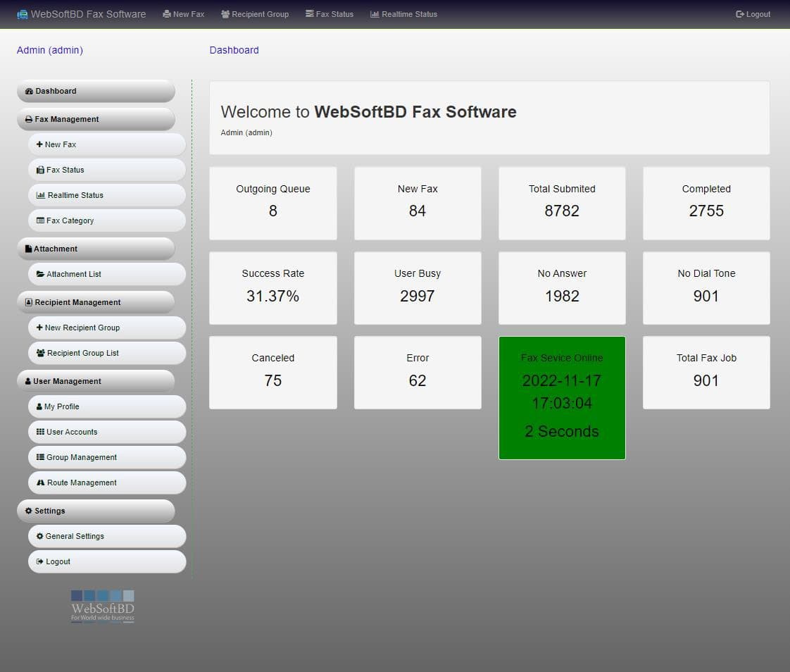Screen dimensions: 790x672
Task: Click the User Busy 2997 card
Action: (418, 288)
